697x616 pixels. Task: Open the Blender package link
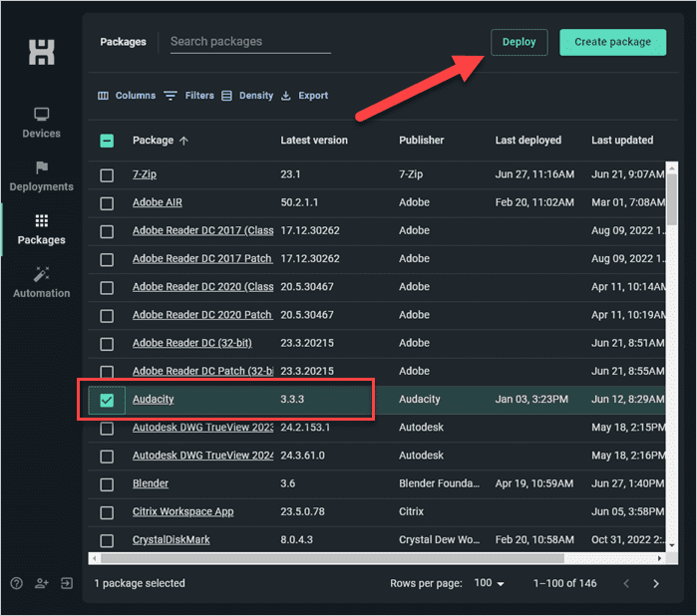point(151,483)
